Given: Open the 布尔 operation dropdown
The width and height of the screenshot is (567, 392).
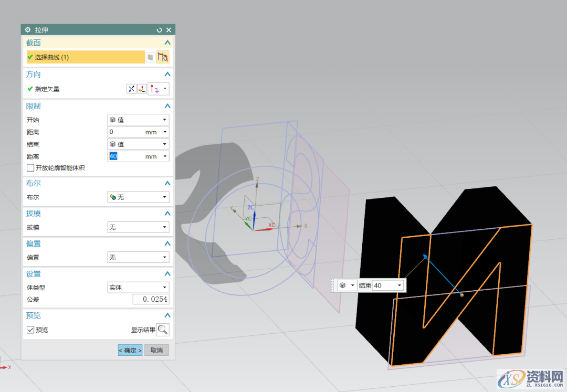Looking at the screenshot, I should pos(138,197).
